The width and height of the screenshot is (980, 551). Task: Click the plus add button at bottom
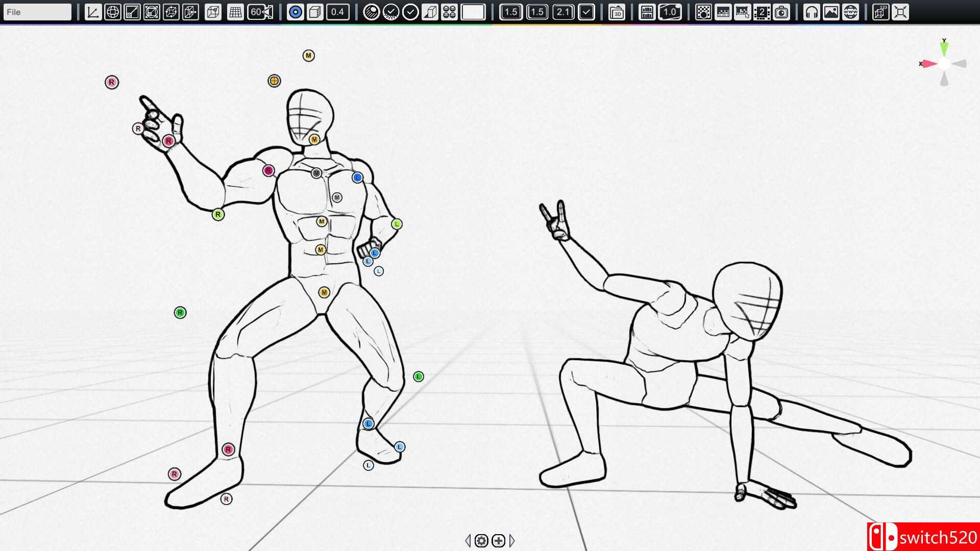(x=499, y=540)
